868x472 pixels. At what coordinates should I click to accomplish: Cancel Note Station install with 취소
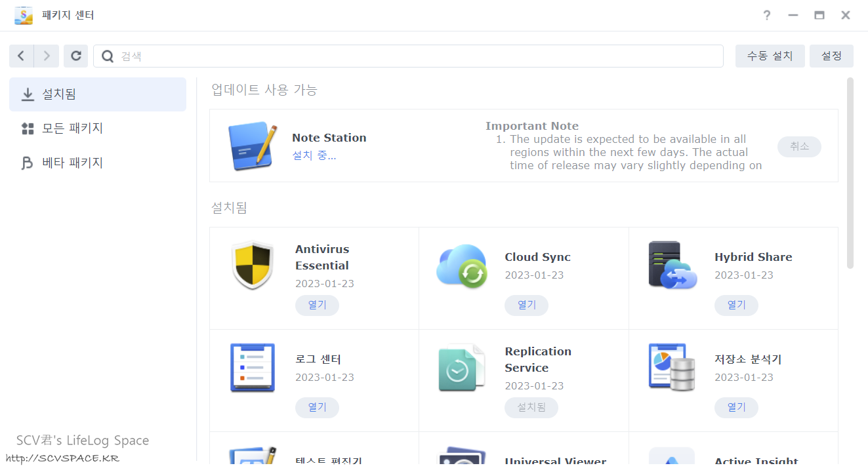coord(799,146)
